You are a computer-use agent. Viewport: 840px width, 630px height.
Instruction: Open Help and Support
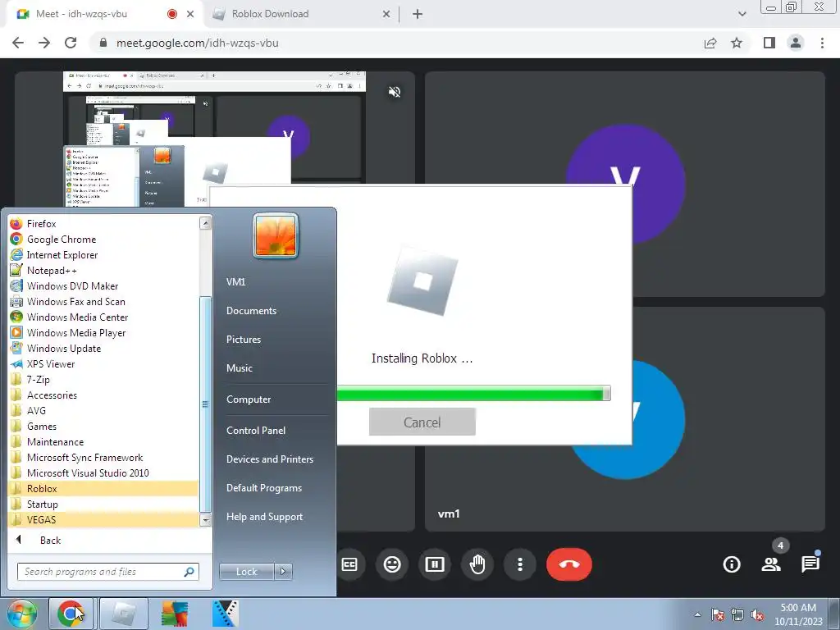click(x=264, y=517)
